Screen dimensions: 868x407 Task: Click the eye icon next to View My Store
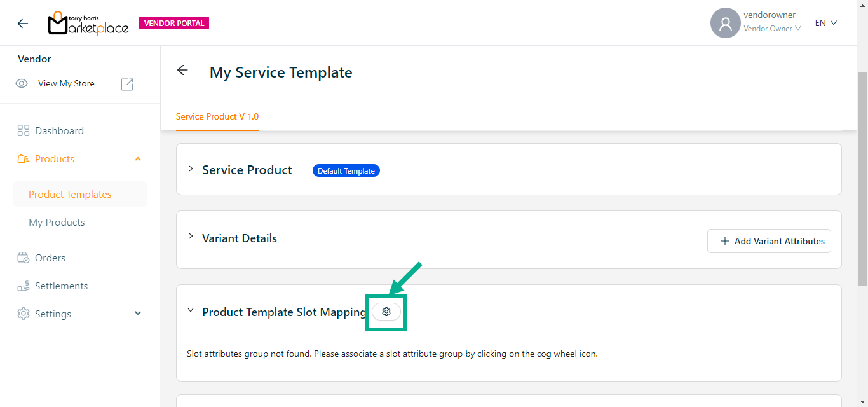click(x=22, y=84)
